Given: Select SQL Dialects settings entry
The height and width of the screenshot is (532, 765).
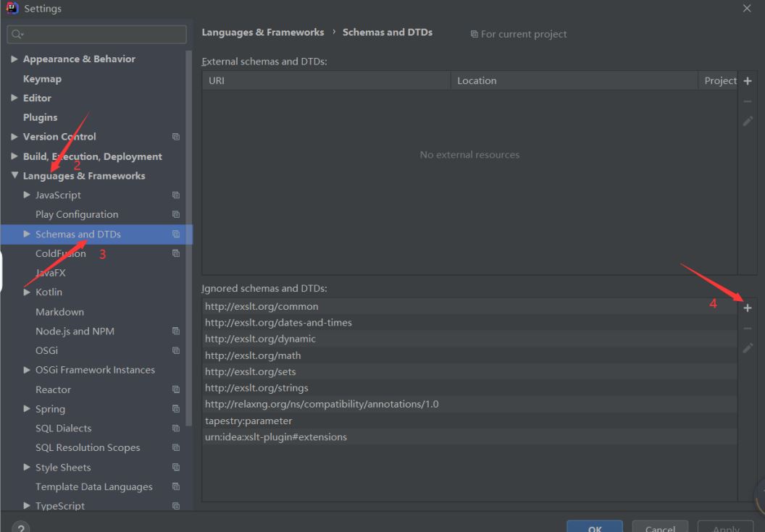Looking at the screenshot, I should [64, 428].
